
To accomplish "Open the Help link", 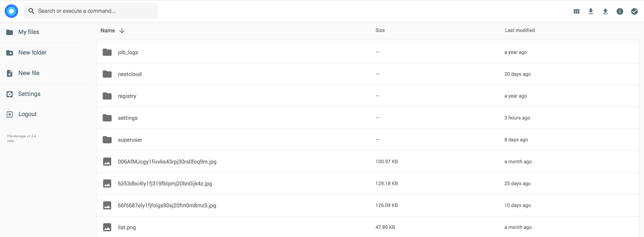I will click(11, 141).
